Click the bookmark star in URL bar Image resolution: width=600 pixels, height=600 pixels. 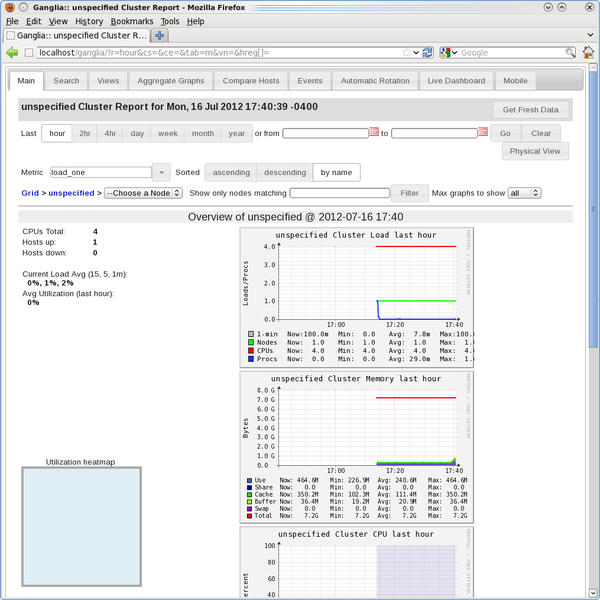(406, 52)
